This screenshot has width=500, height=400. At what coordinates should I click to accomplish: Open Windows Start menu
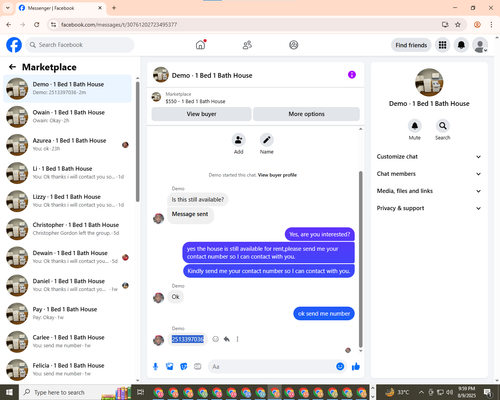pyautogui.click(x=9, y=392)
